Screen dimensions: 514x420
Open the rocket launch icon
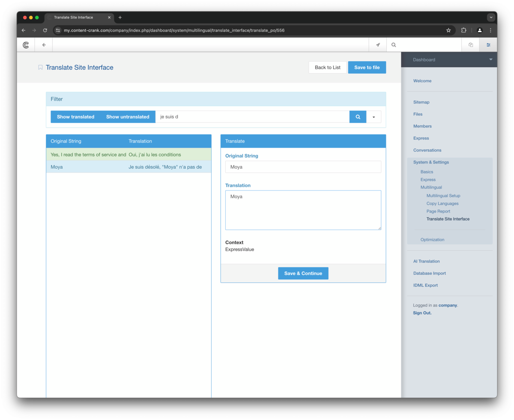click(x=378, y=45)
